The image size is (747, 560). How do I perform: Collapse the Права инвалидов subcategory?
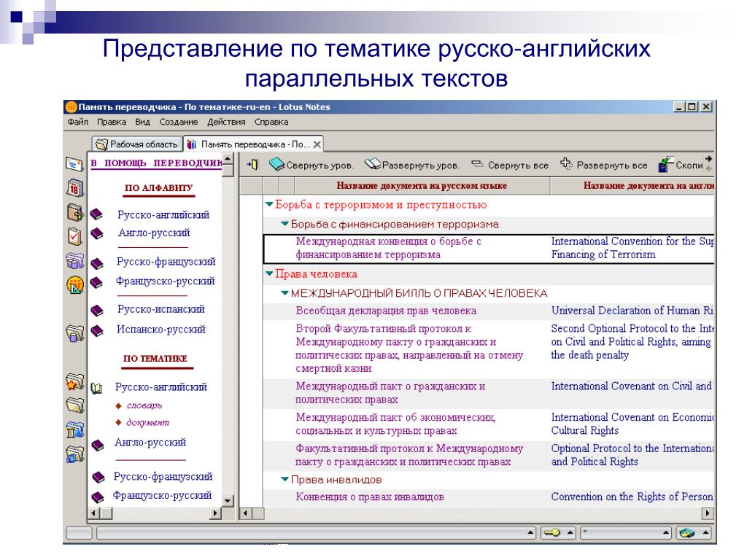point(285,480)
